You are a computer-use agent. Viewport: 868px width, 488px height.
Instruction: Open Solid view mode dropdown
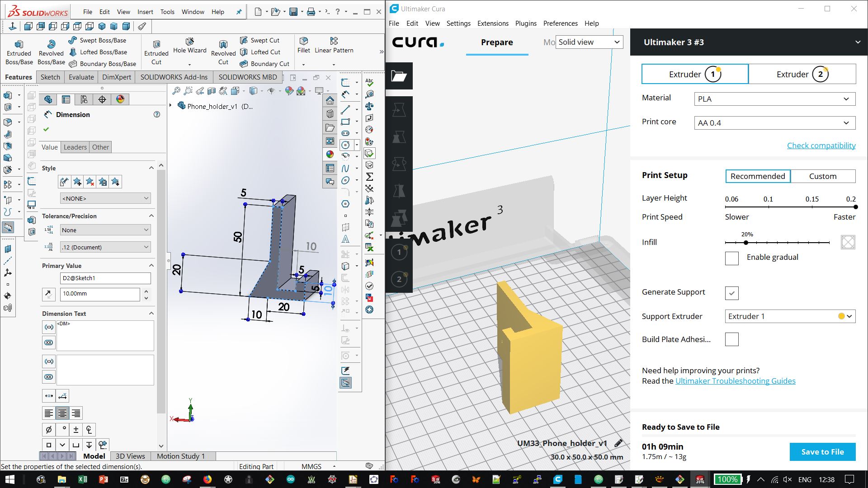coord(589,42)
